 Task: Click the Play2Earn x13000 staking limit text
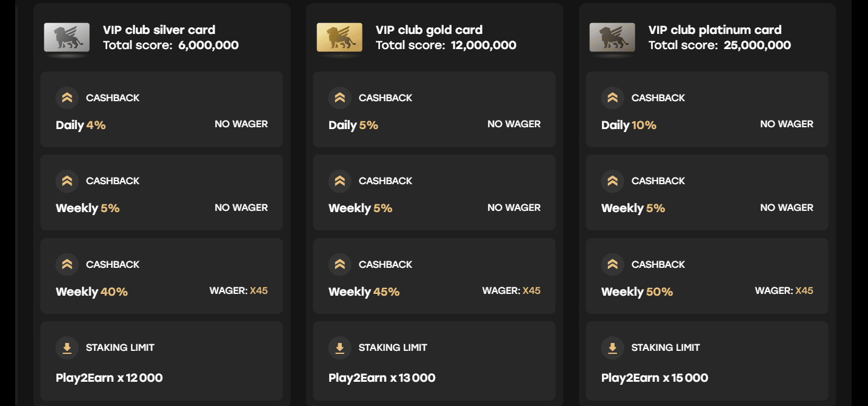click(383, 378)
